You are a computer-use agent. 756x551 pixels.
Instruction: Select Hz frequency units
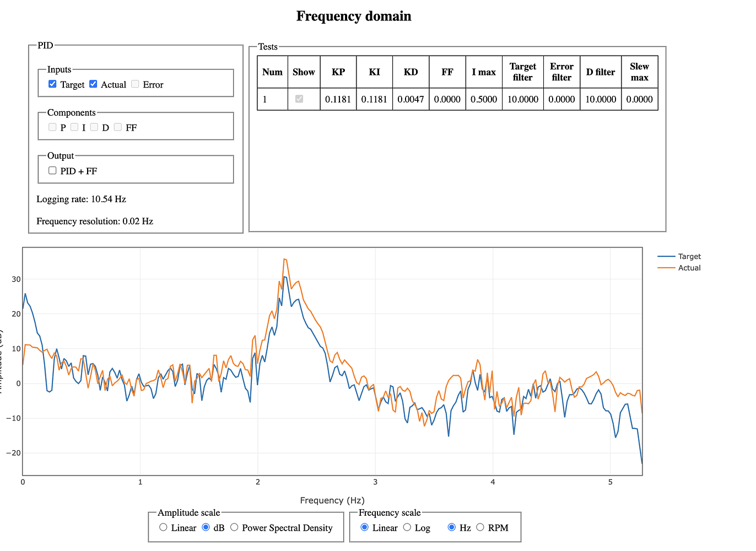click(x=452, y=527)
